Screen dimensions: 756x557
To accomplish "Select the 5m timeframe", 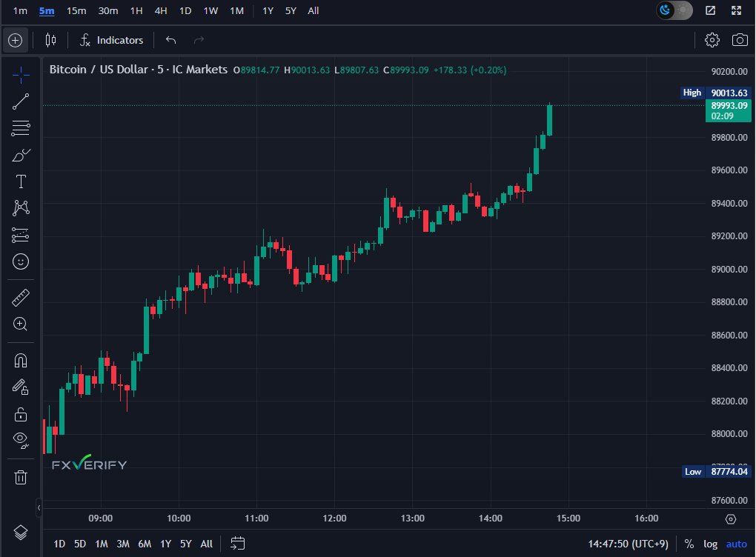I will 47,10.
